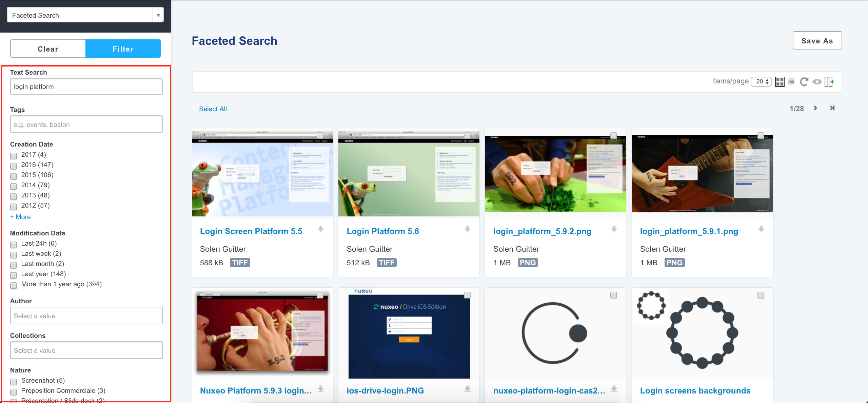Check the Screenshot nature filter
Image resolution: width=868 pixels, height=403 pixels.
tap(14, 382)
